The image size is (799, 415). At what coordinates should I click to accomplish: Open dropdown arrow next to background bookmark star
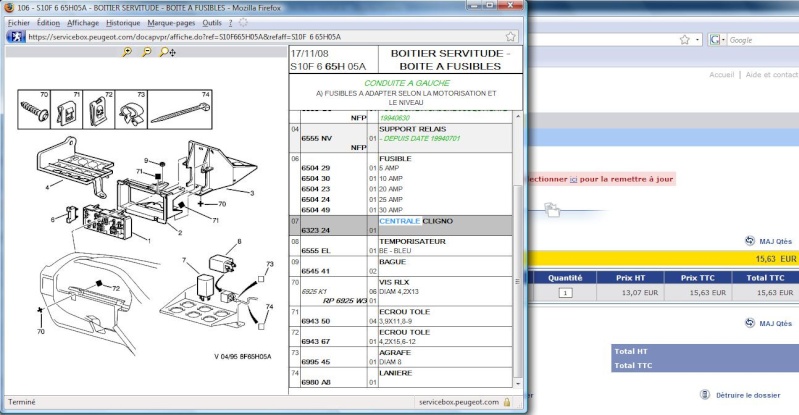[x=698, y=40]
